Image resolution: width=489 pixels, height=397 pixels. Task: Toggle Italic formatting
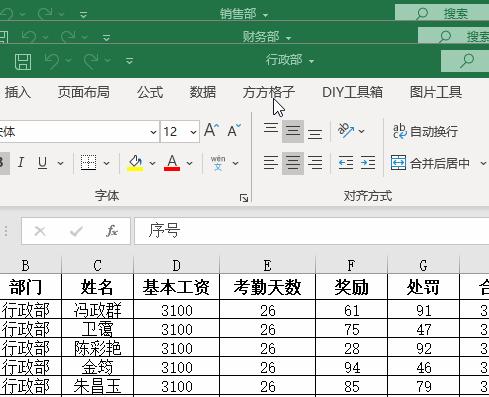21,163
